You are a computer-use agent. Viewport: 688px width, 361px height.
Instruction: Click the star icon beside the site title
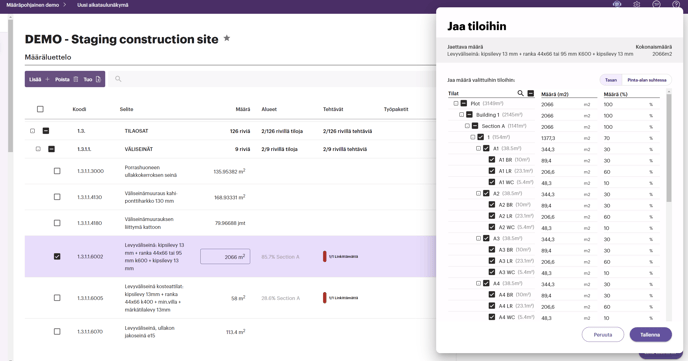(x=227, y=38)
